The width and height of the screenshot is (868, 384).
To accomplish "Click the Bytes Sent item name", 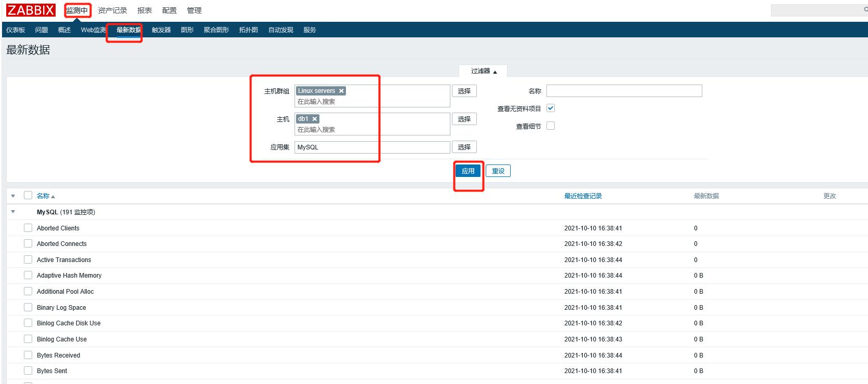I will (x=52, y=371).
